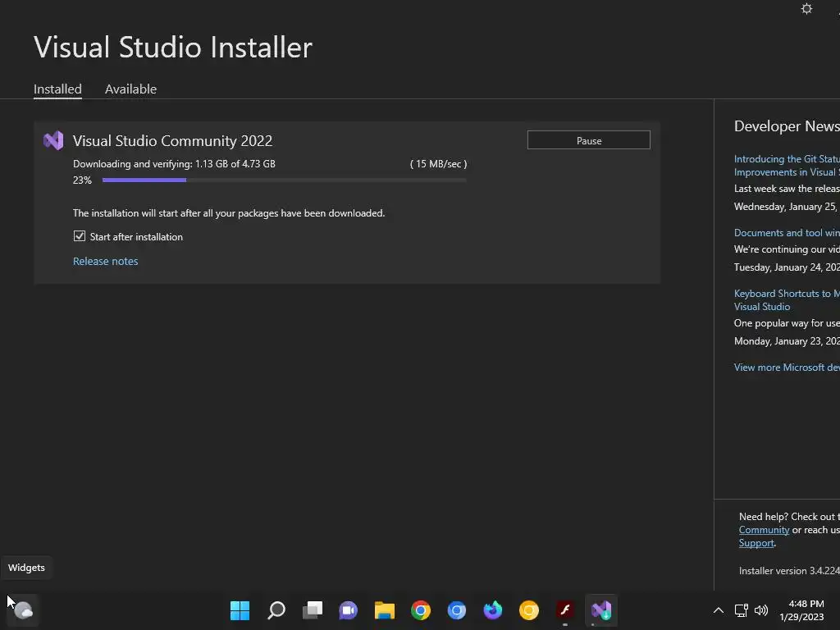The height and width of the screenshot is (630, 840).
Task: Click the download progress bar
Action: (x=285, y=180)
